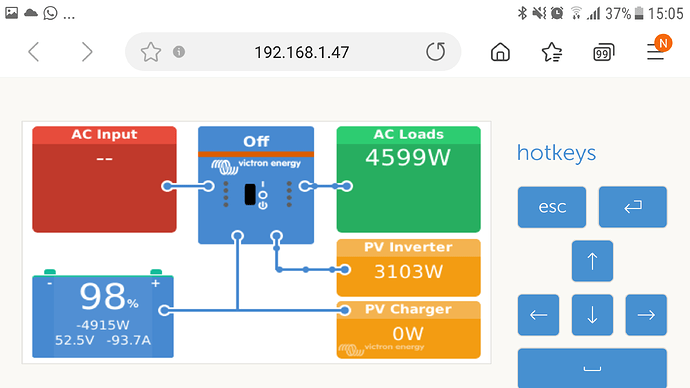
Task: Open the tabs counter showing 99
Action: pos(603,52)
